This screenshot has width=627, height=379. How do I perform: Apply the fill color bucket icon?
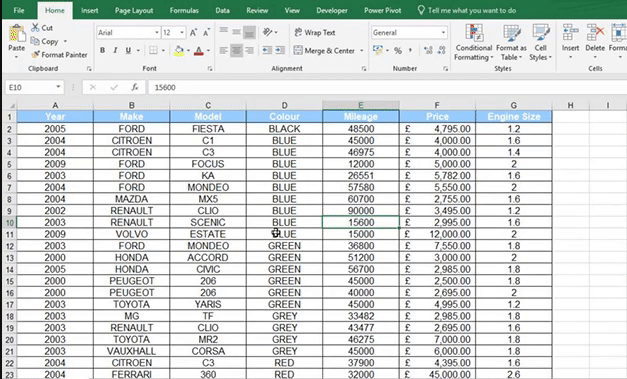pos(179,51)
